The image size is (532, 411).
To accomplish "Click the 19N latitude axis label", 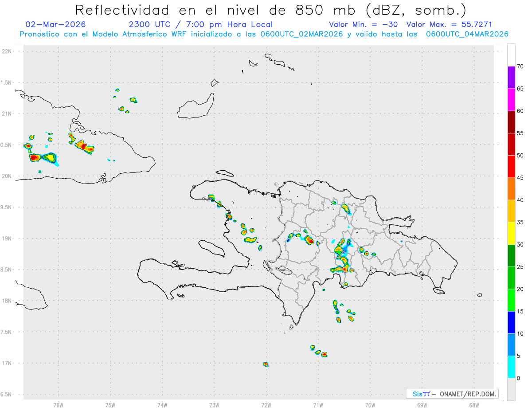I will pyautogui.click(x=7, y=238).
